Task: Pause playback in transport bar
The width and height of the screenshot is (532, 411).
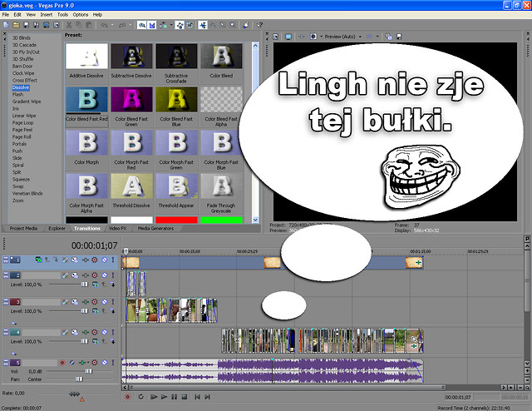Action: pyautogui.click(x=174, y=397)
